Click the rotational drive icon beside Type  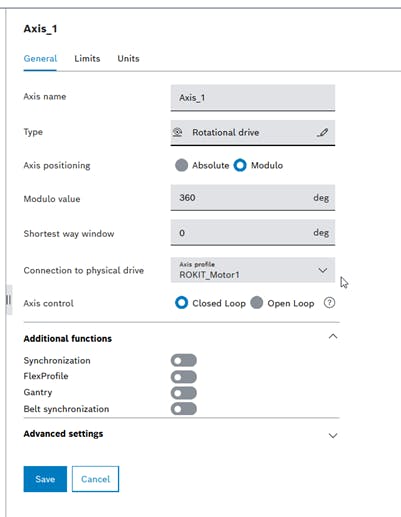click(x=178, y=132)
